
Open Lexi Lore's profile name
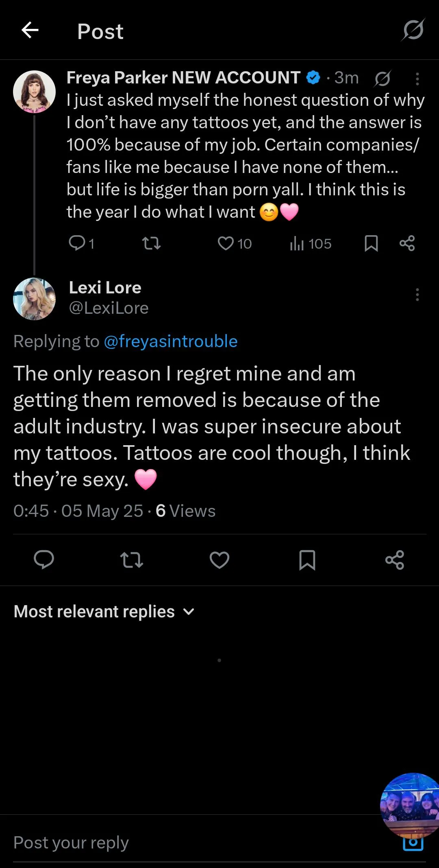pos(105,288)
